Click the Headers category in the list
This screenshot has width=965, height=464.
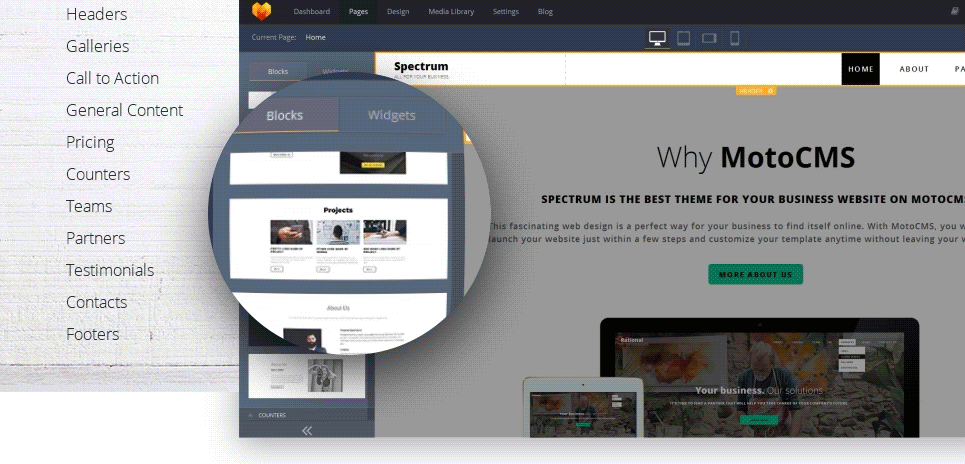97,14
